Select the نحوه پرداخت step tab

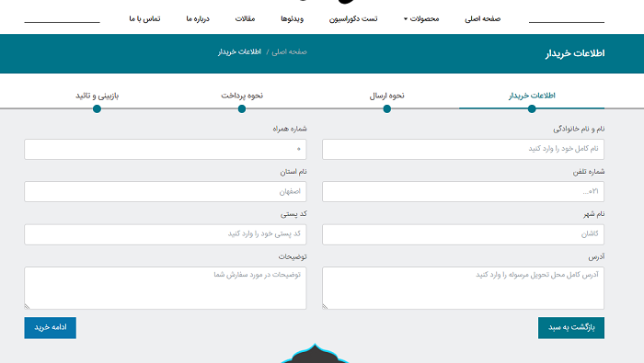[242, 96]
